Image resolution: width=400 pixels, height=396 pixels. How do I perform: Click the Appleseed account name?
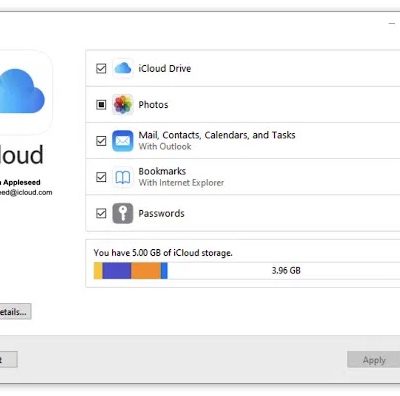click(x=21, y=182)
